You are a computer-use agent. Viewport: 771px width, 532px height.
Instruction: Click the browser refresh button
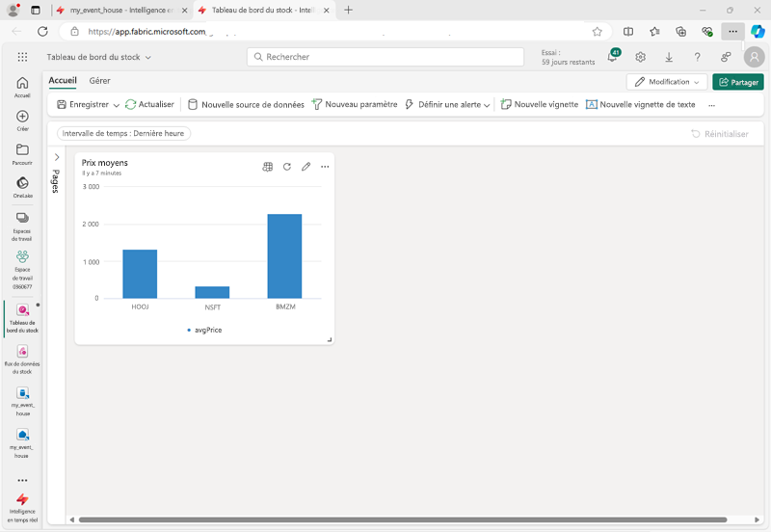pos(42,32)
